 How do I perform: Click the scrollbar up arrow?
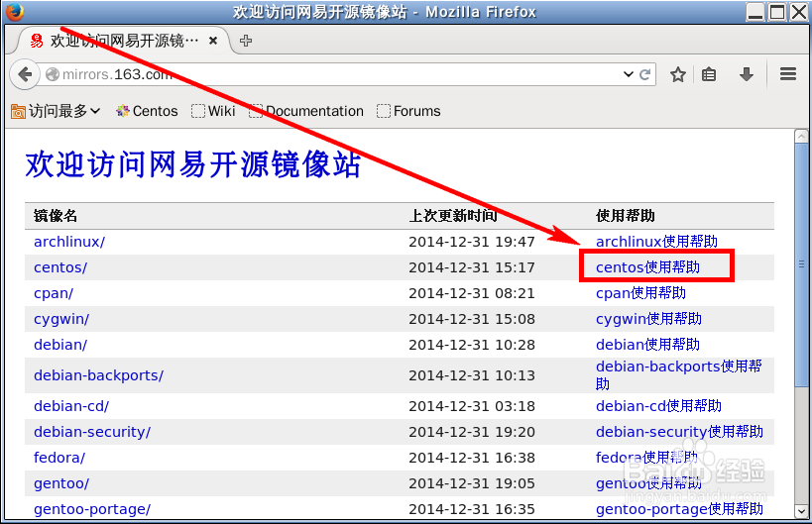801,137
